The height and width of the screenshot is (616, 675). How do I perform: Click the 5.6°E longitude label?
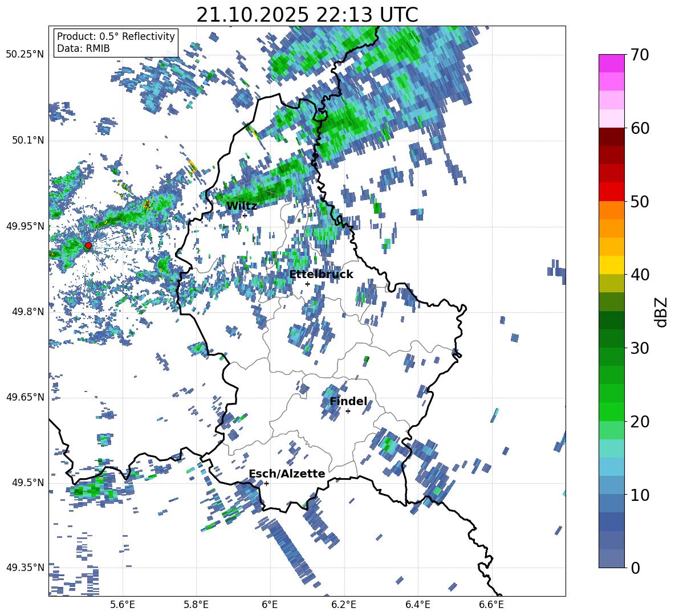[x=123, y=605]
